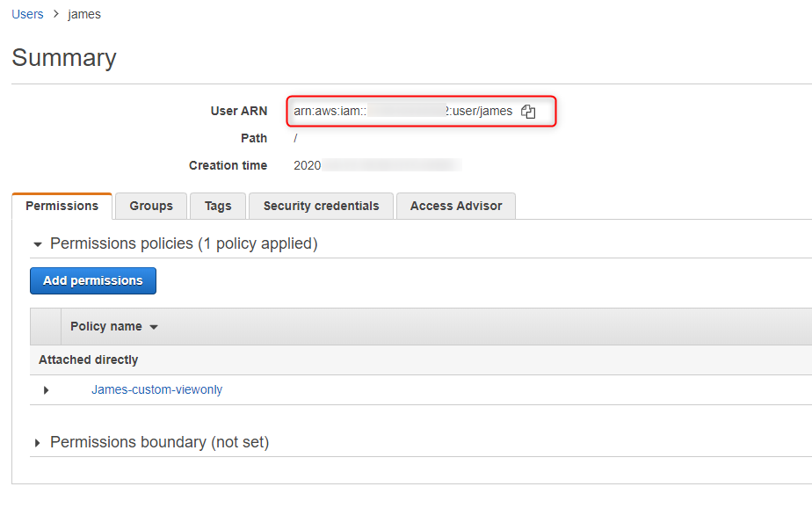Click the Policy name column header text
This screenshot has width=812, height=523.
(x=105, y=326)
